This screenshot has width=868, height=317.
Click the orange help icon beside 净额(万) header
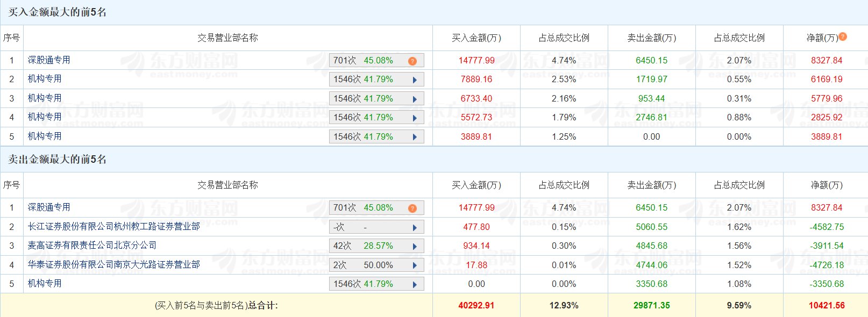[843, 37]
